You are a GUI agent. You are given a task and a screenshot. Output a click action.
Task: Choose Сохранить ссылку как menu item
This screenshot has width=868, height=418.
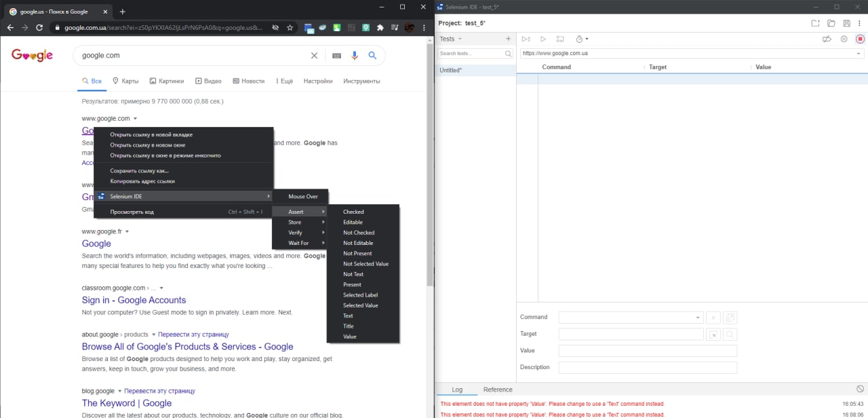point(183,171)
